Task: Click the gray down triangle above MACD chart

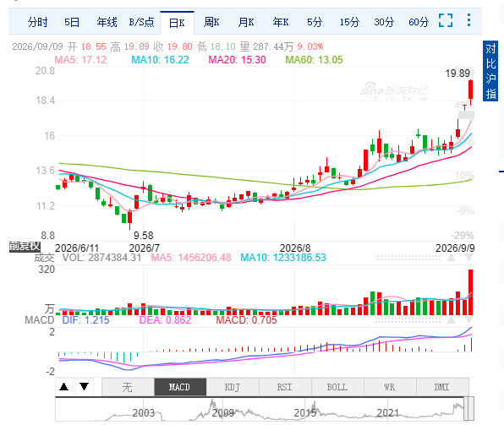Action: [468, 319]
